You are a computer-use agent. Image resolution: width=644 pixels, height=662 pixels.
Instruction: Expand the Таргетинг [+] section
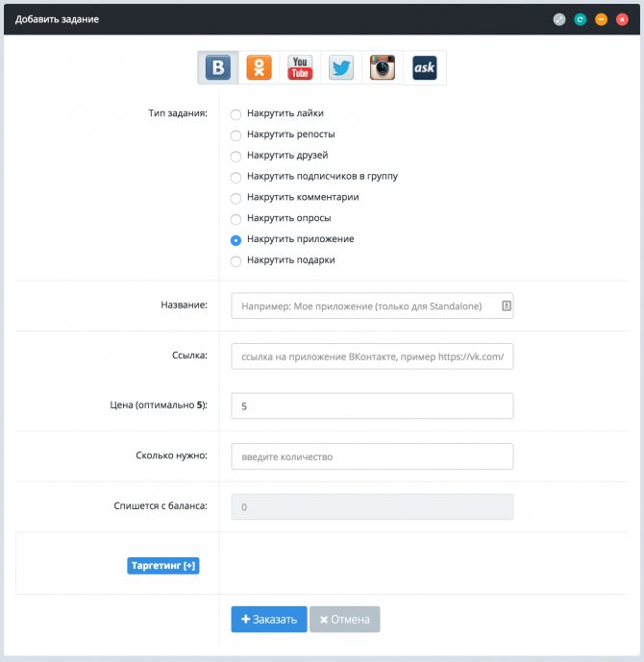tap(163, 566)
